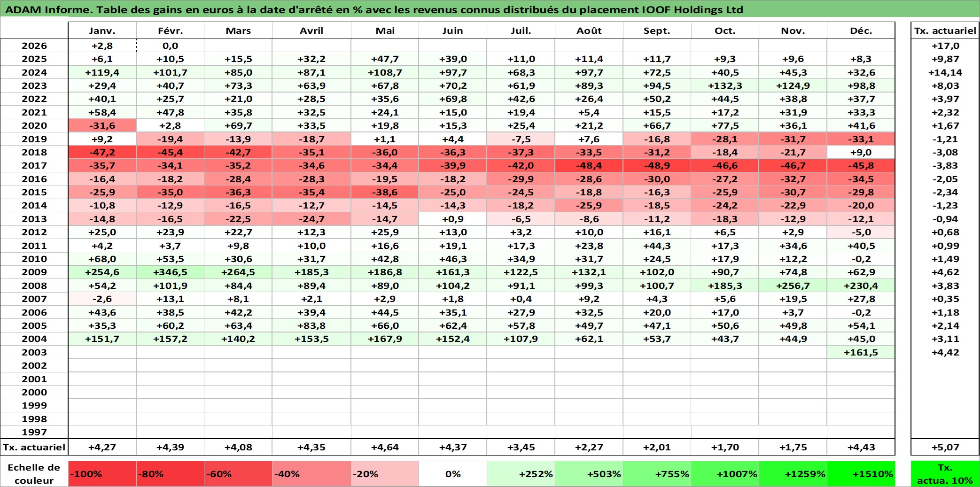Image resolution: width=980 pixels, height=487 pixels.
Task: Select the -7,5 cell in 2019 Juil.
Action: (521, 139)
